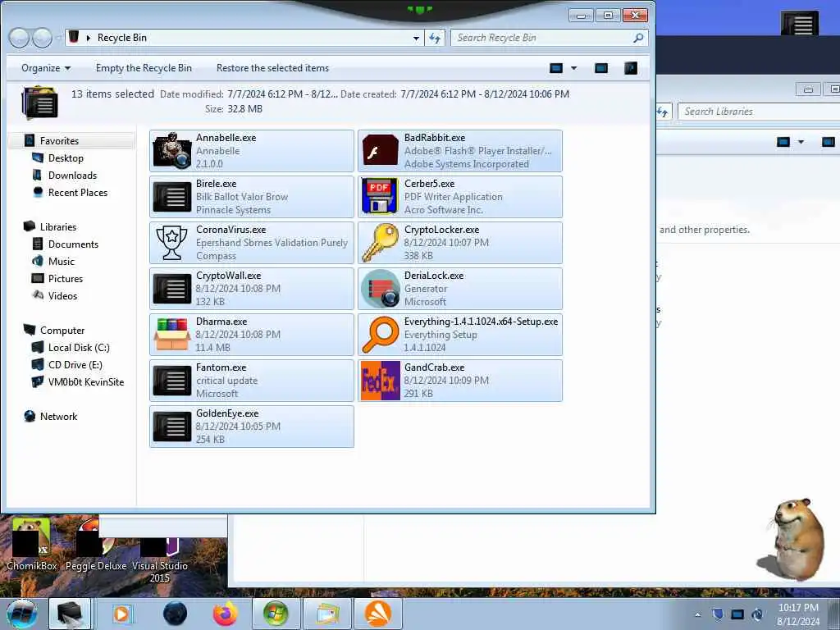Open Downloads in Favorites

pos(72,176)
